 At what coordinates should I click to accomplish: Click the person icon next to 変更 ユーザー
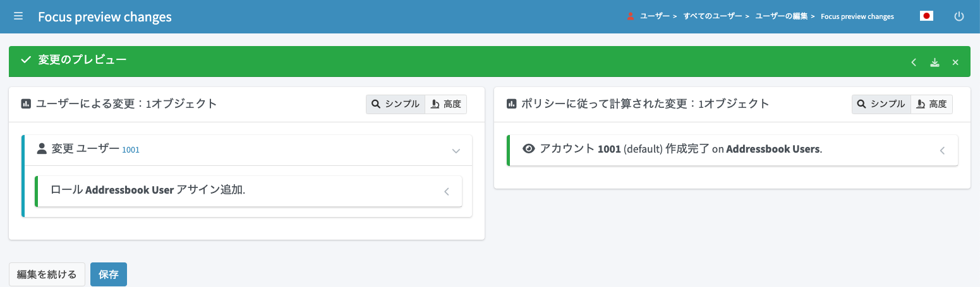(x=42, y=149)
